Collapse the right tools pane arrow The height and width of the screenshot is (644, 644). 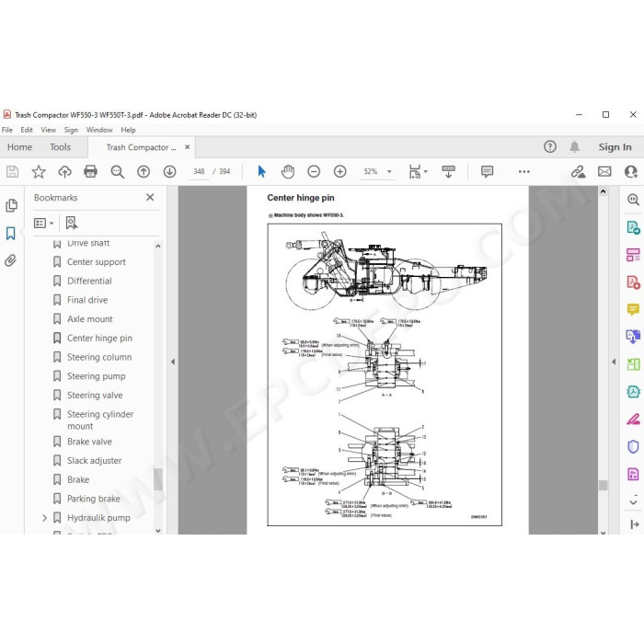click(x=614, y=362)
